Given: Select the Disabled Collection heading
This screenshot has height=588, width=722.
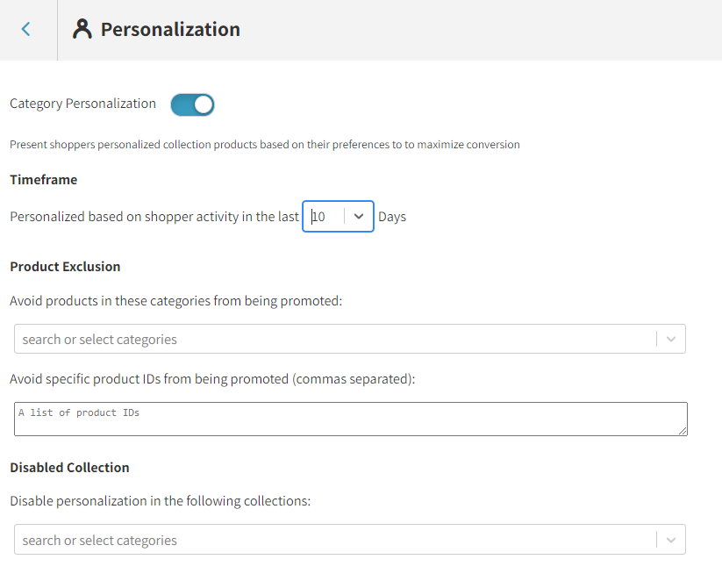Looking at the screenshot, I should click(69, 468).
